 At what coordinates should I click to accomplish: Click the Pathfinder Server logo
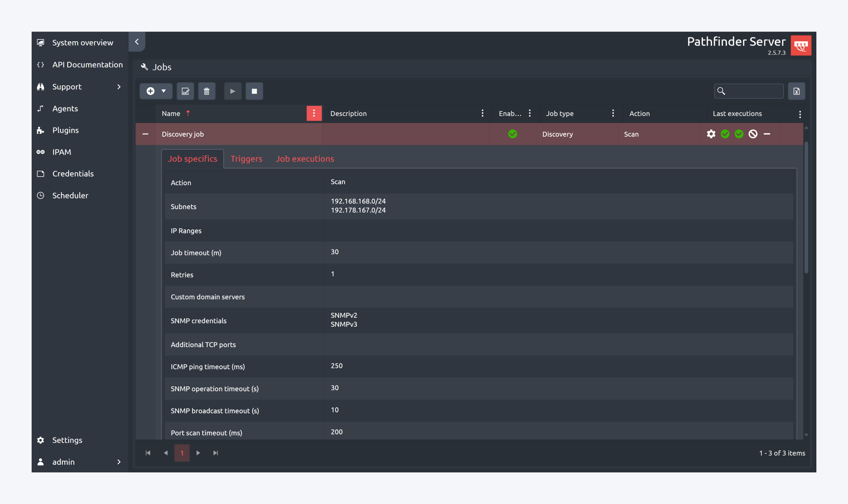[x=801, y=46]
